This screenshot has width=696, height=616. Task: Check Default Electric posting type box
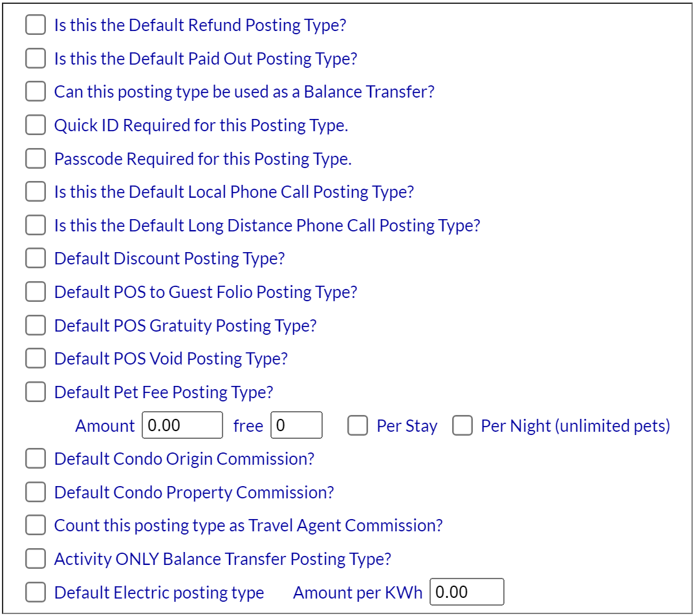tap(36, 592)
